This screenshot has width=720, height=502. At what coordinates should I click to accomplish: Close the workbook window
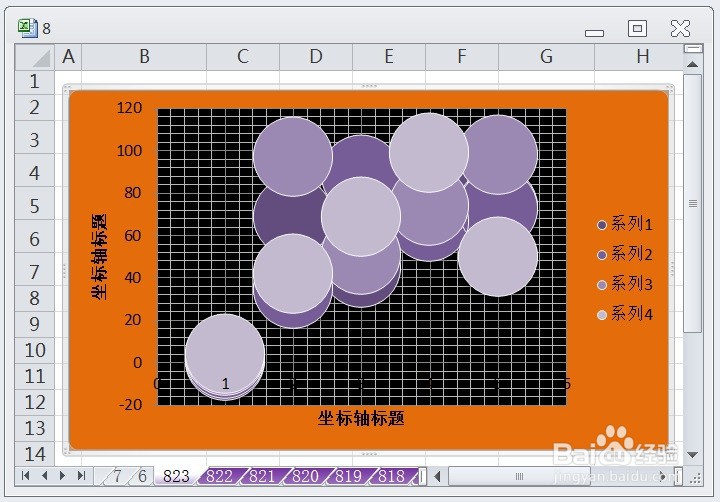pos(680,28)
